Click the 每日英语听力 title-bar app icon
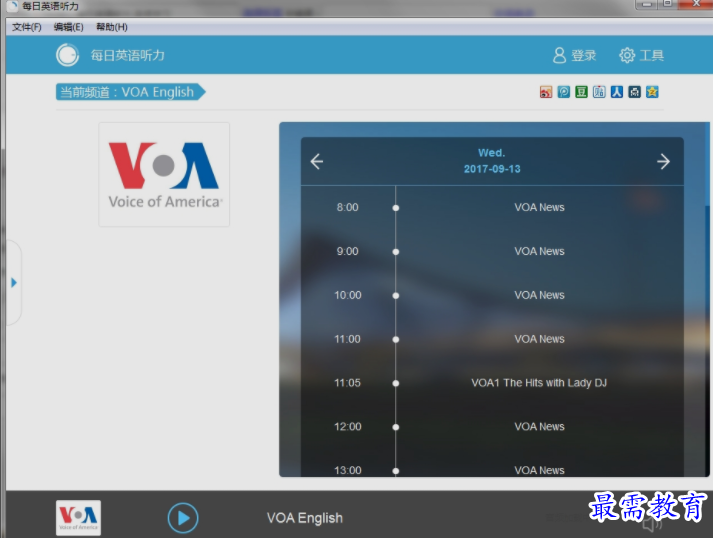 [x=11, y=6]
